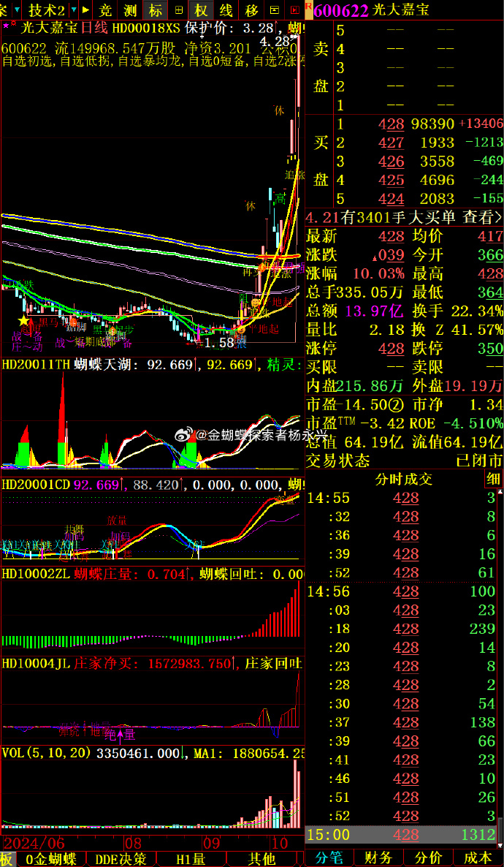Toggle the 权 adjusted-price button
The width and height of the screenshot is (504, 867).
point(202,10)
